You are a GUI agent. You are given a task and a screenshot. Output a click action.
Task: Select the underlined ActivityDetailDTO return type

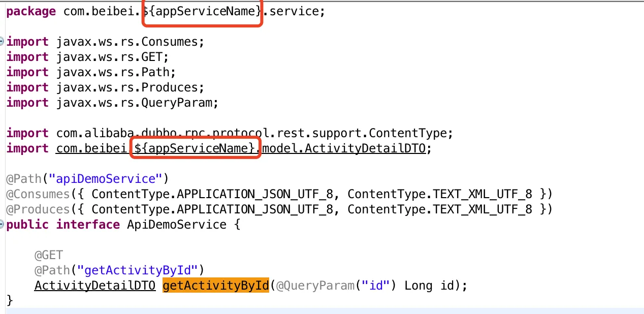click(95, 286)
